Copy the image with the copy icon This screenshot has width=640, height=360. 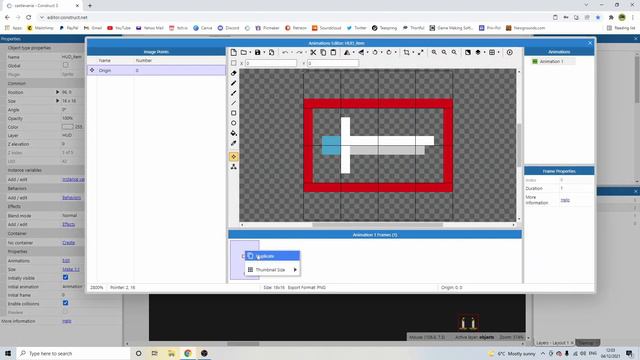coord(323,52)
